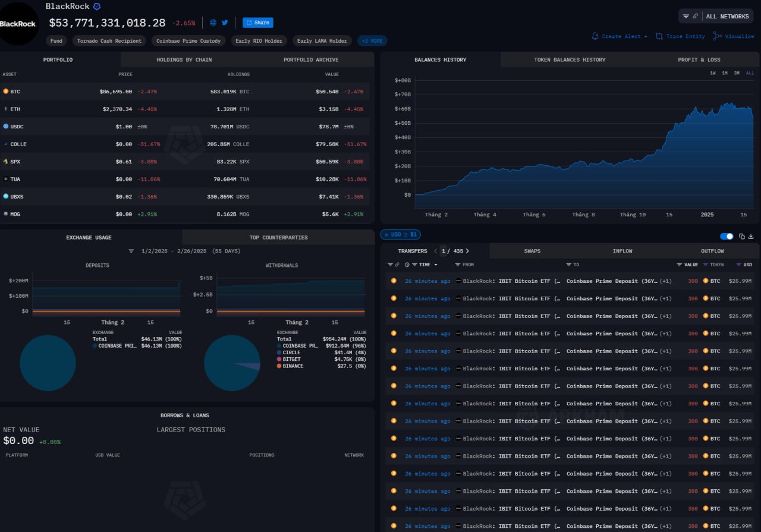Switch to Token Balances History tab
Image resolution: width=761 pixels, height=532 pixels.
tap(570, 59)
